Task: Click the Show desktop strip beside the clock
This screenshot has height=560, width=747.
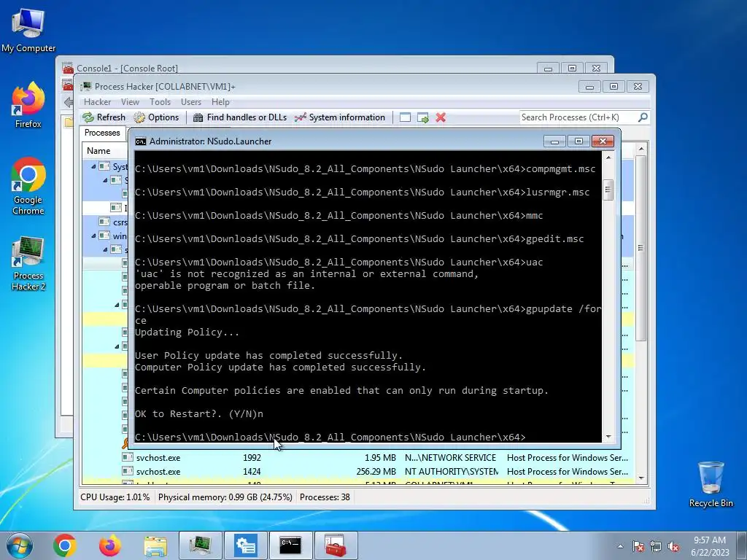Action: click(743, 546)
